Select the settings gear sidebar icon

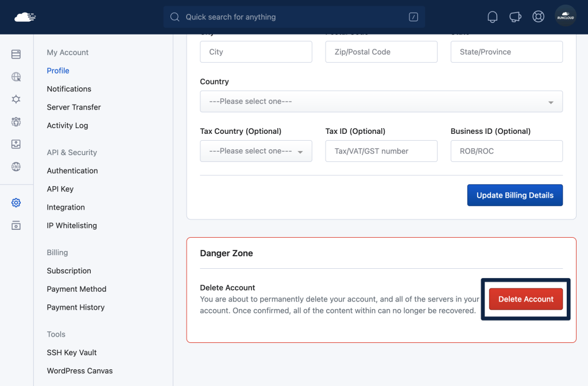(x=16, y=203)
